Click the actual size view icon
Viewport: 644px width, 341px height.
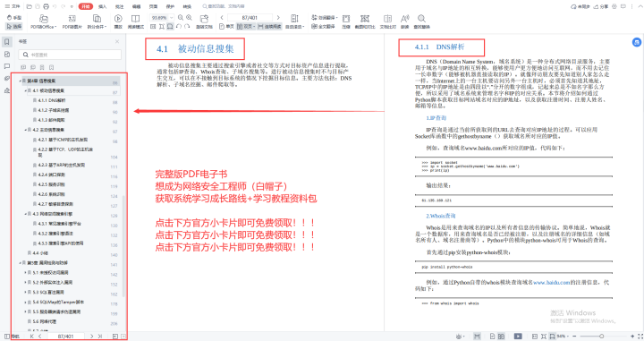pos(153,26)
